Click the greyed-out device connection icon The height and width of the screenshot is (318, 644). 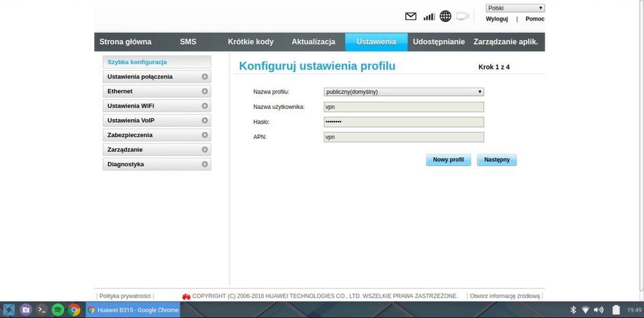(x=463, y=16)
